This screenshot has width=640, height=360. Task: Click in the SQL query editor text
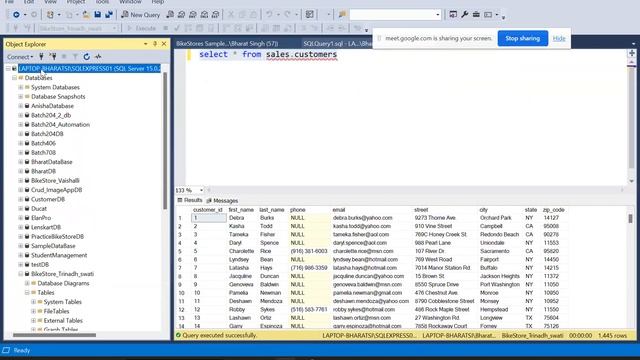pyautogui.click(x=268, y=55)
